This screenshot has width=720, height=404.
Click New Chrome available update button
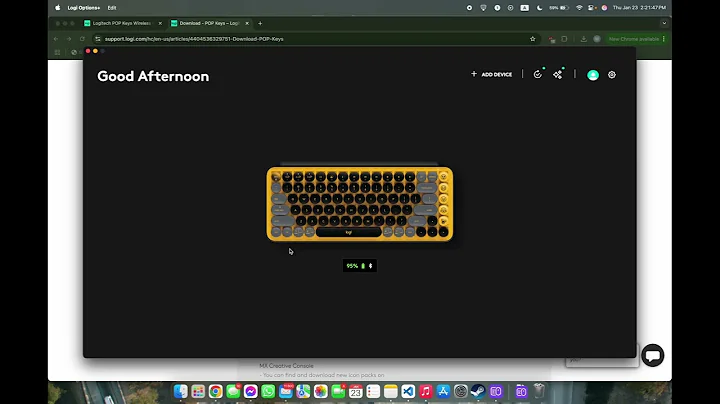coord(634,39)
